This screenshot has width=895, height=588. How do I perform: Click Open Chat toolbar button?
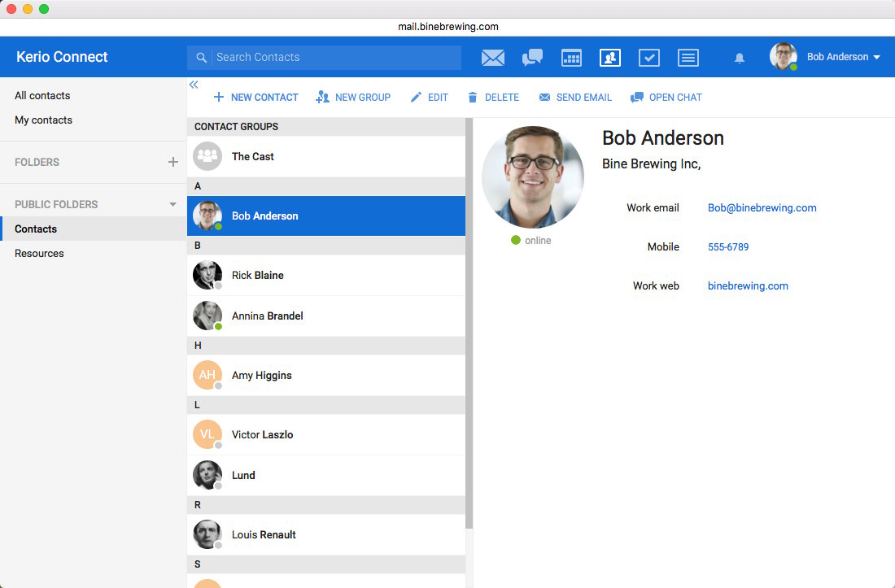[x=666, y=98]
